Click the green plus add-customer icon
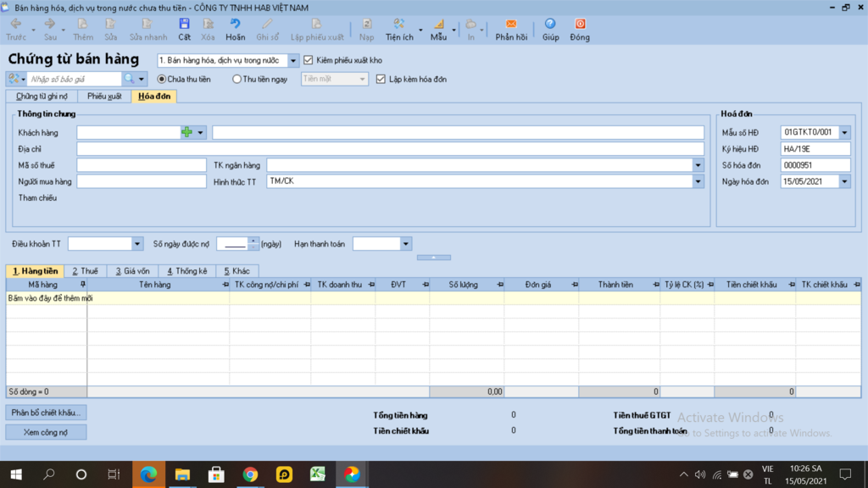The height and width of the screenshot is (488, 868). click(x=187, y=132)
